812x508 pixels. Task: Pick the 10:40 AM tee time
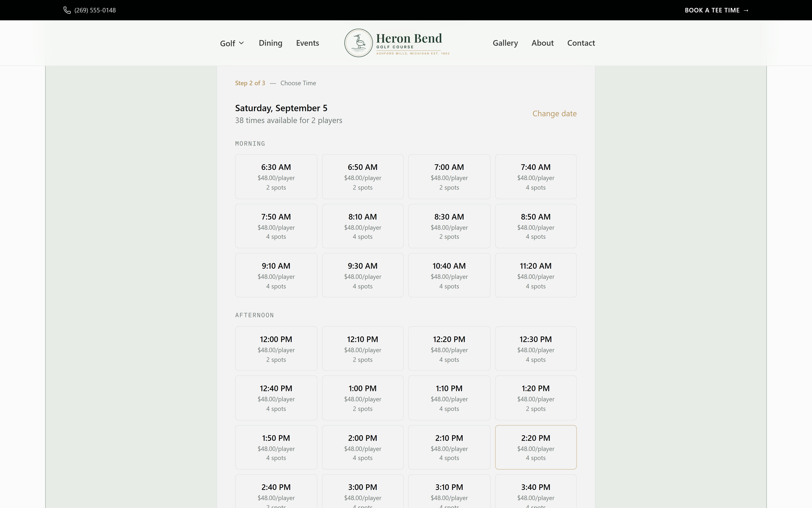tap(449, 275)
